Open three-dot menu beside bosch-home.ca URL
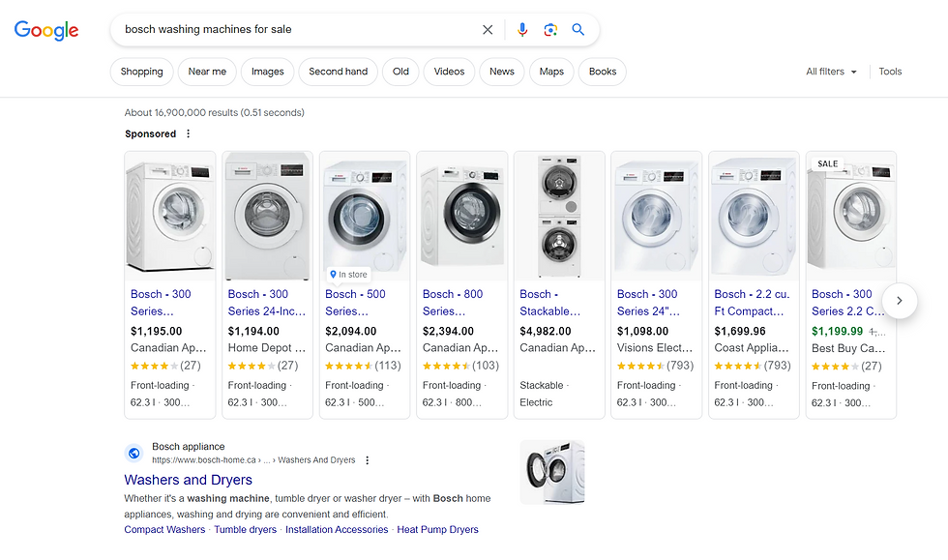Screen dimensions: 948x560 367,460
